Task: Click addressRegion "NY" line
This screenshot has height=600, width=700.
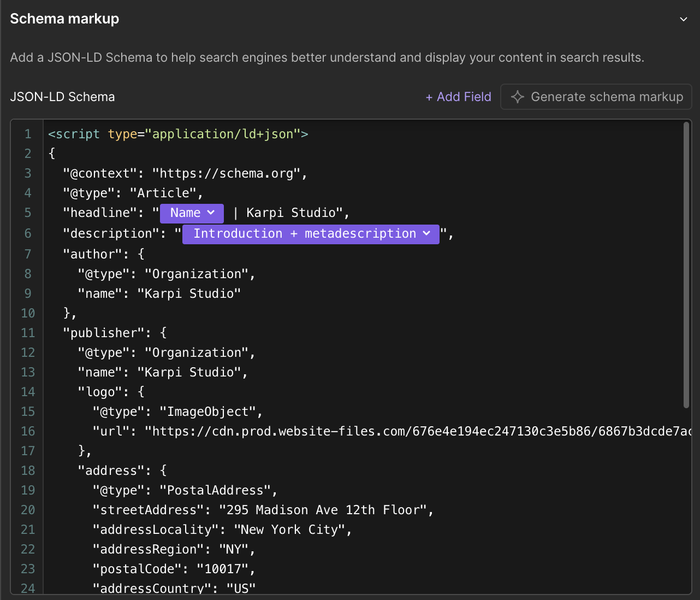Action: tap(174, 550)
